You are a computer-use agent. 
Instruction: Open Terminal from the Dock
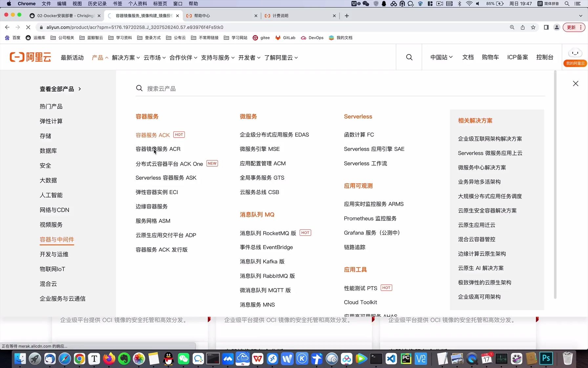point(376,358)
